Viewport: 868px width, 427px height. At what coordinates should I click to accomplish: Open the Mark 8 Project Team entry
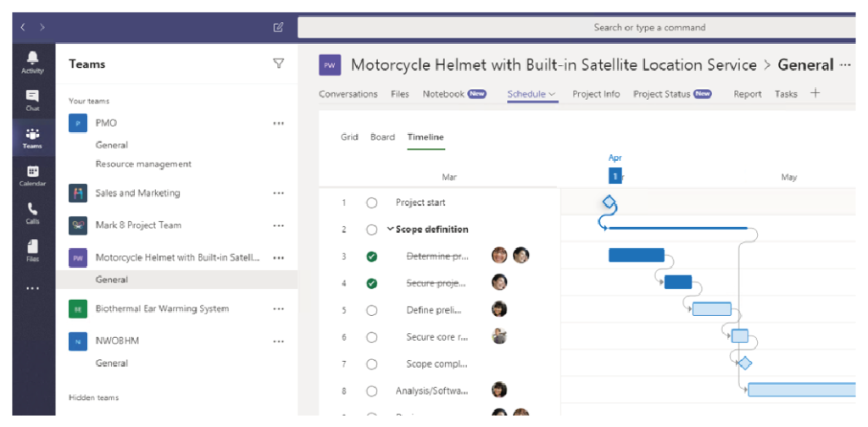tap(138, 225)
